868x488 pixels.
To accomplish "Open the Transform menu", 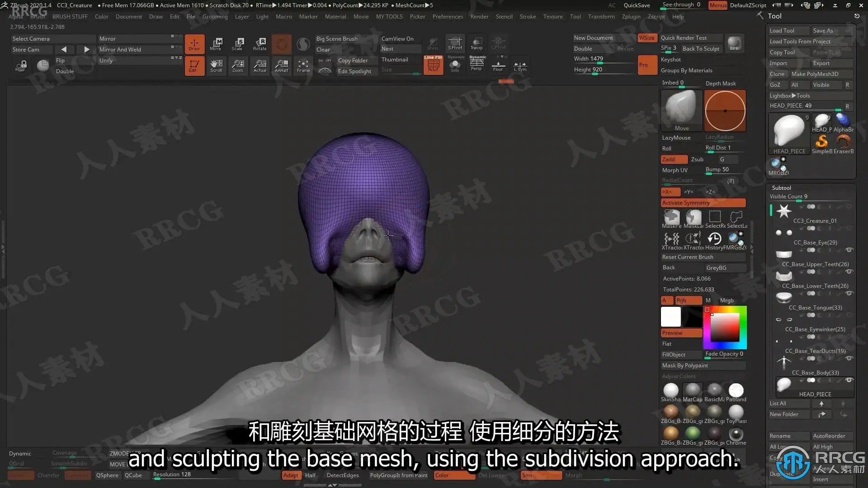I will point(601,16).
